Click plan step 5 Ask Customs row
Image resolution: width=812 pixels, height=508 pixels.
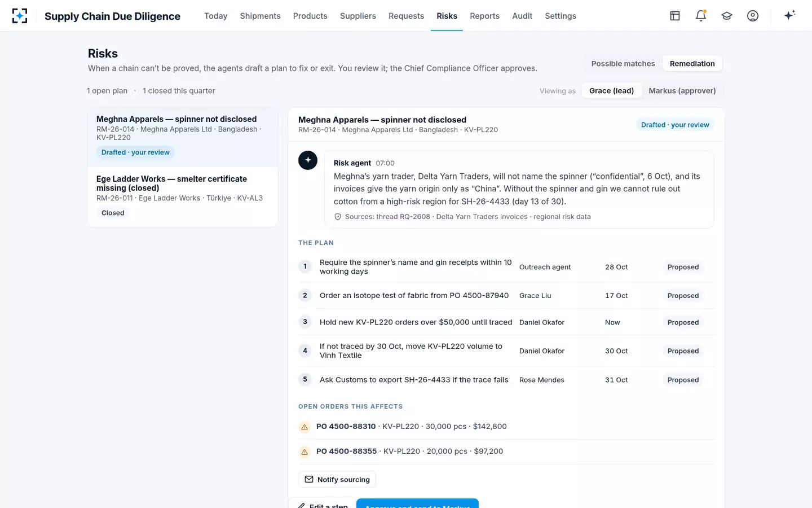[x=506, y=380]
